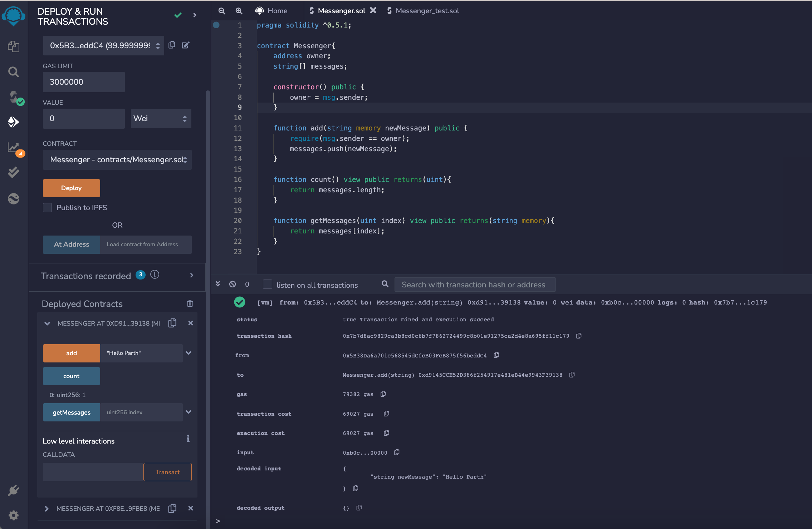The image size is (812, 529).
Task: Expand the MESSENGER AT 0XF8E...9FBE8 contract
Action: (x=47, y=508)
